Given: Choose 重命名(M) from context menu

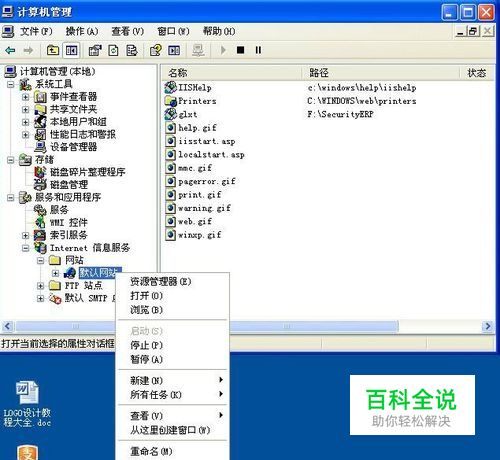Looking at the screenshot, I should pos(172,451).
